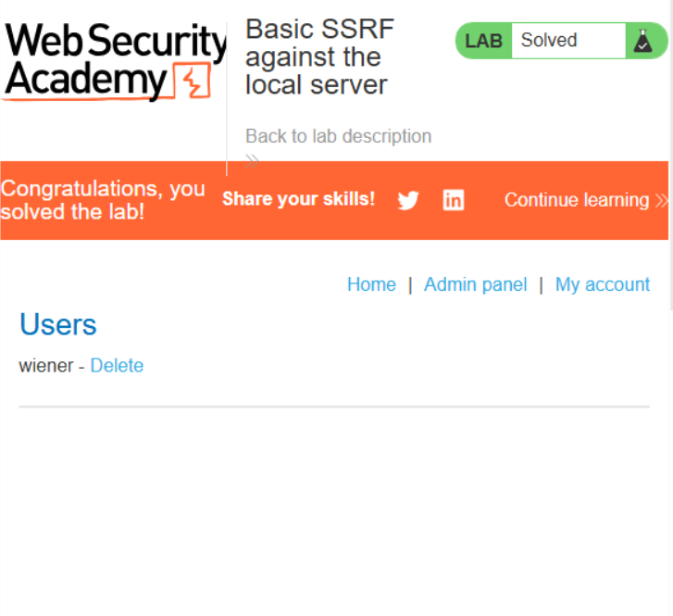Viewport: 673px width, 616px height.
Task: Share on LinkedIn via its icon
Action: click(454, 200)
